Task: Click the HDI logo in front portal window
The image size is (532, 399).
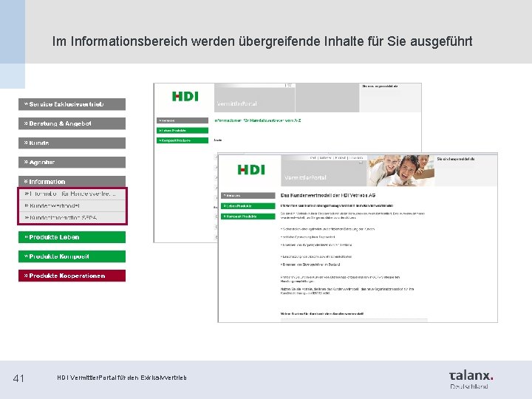Action: point(251,170)
